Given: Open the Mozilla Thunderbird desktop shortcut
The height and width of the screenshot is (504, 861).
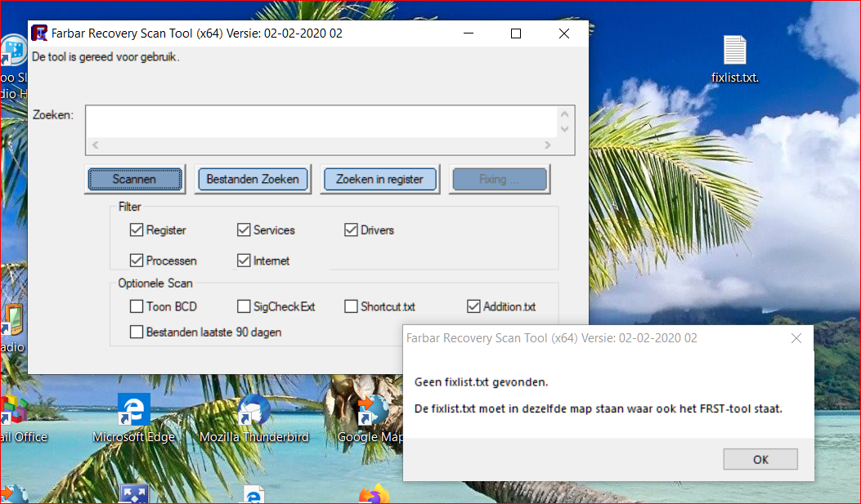Looking at the screenshot, I should 253,410.
